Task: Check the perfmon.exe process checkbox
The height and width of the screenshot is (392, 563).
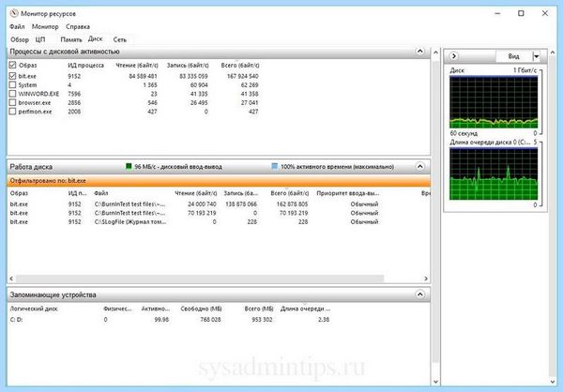Action: point(12,112)
